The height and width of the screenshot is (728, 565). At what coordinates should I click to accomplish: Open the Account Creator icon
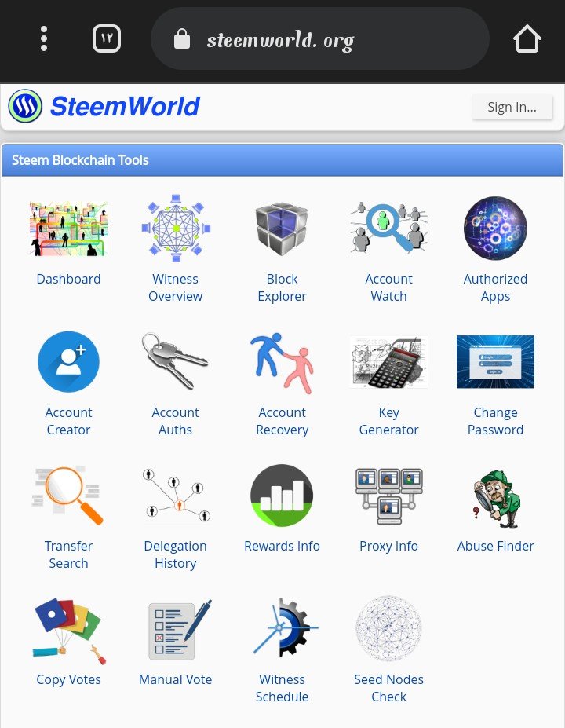(x=68, y=362)
